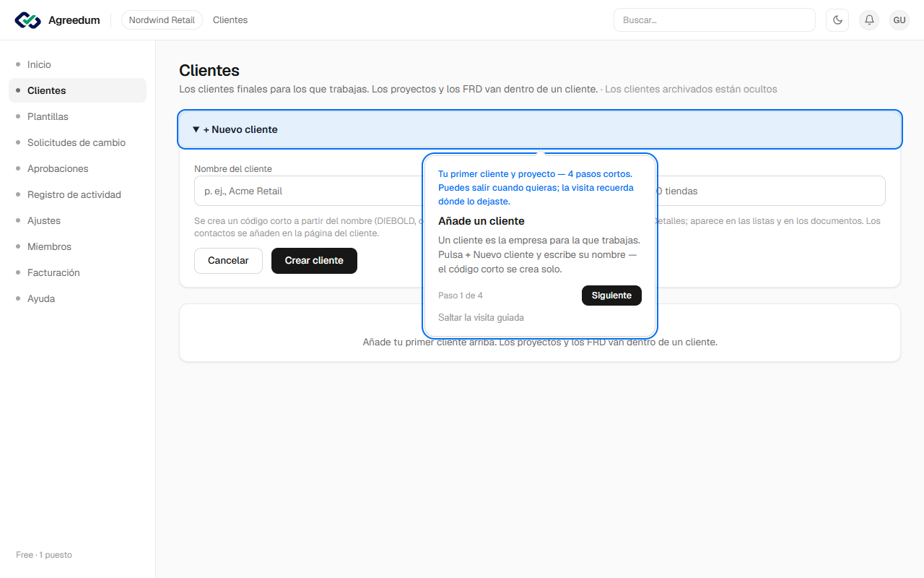This screenshot has width=924, height=578.
Task: Click the Paso 1 de 4 text
Action: point(461,296)
